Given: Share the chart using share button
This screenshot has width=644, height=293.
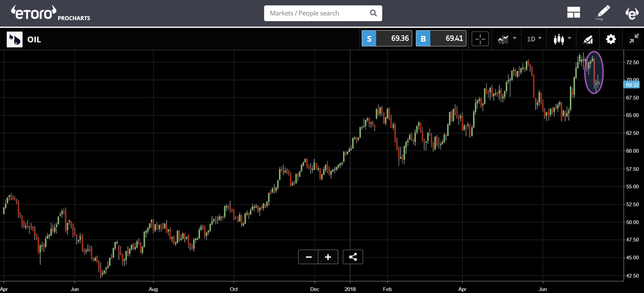Looking at the screenshot, I should (353, 257).
